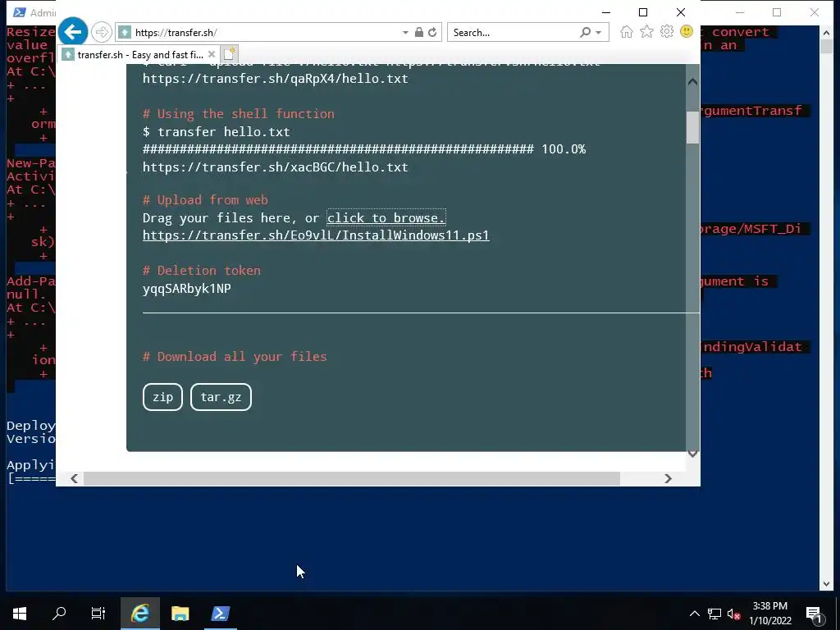
Task: Click the 'click to browse.' upload link
Action: 386,217
